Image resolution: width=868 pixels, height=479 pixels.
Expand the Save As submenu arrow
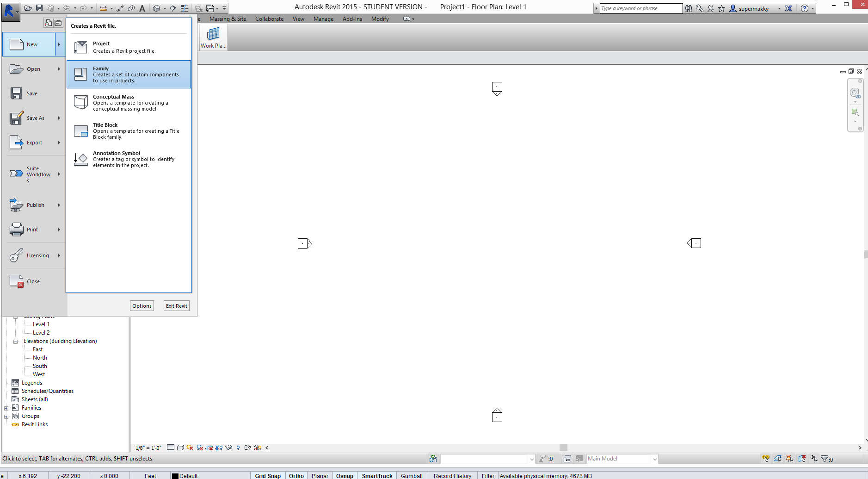click(x=59, y=118)
